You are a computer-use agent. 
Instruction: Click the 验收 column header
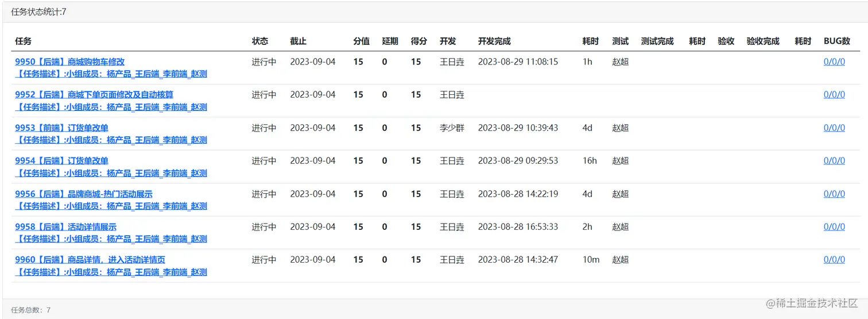tap(726, 41)
